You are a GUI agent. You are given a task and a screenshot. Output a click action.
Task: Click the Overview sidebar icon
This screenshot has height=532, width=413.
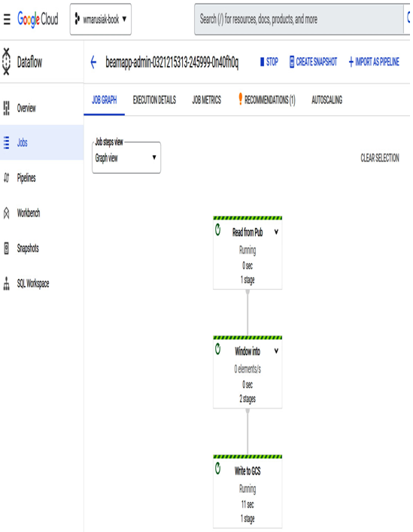point(7,108)
